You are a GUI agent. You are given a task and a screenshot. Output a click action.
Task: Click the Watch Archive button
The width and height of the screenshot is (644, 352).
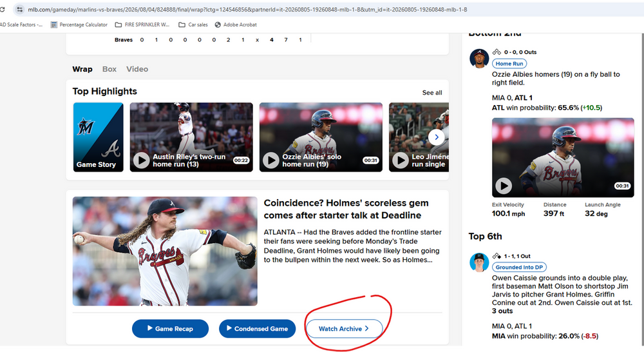tap(344, 329)
